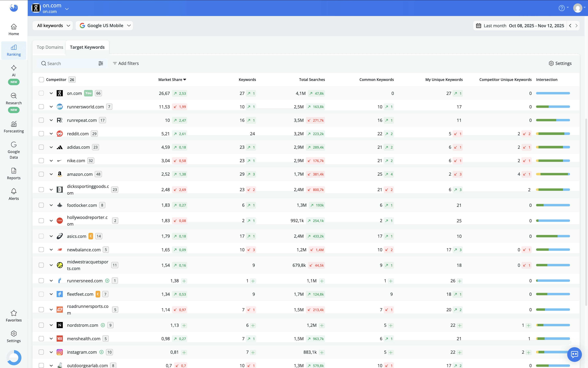Viewport: 588px width, 368px height.
Task: Click the 26 count badge beside Competitor
Action: point(72,80)
